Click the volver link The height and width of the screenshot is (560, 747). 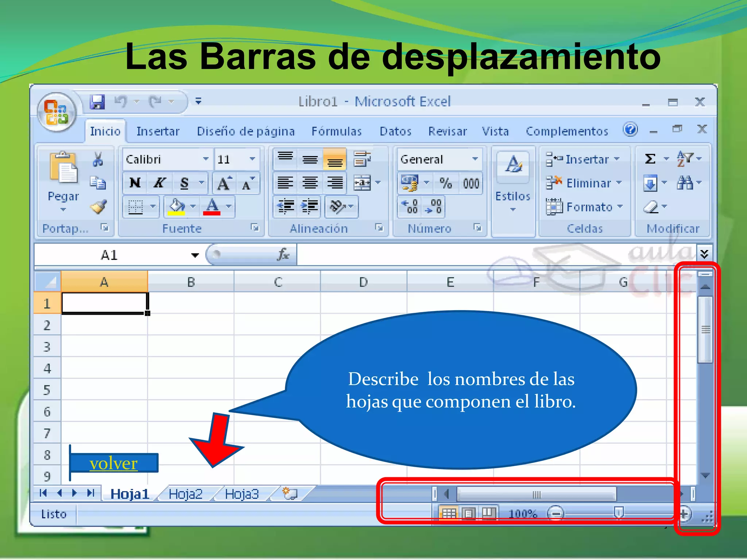tap(113, 463)
